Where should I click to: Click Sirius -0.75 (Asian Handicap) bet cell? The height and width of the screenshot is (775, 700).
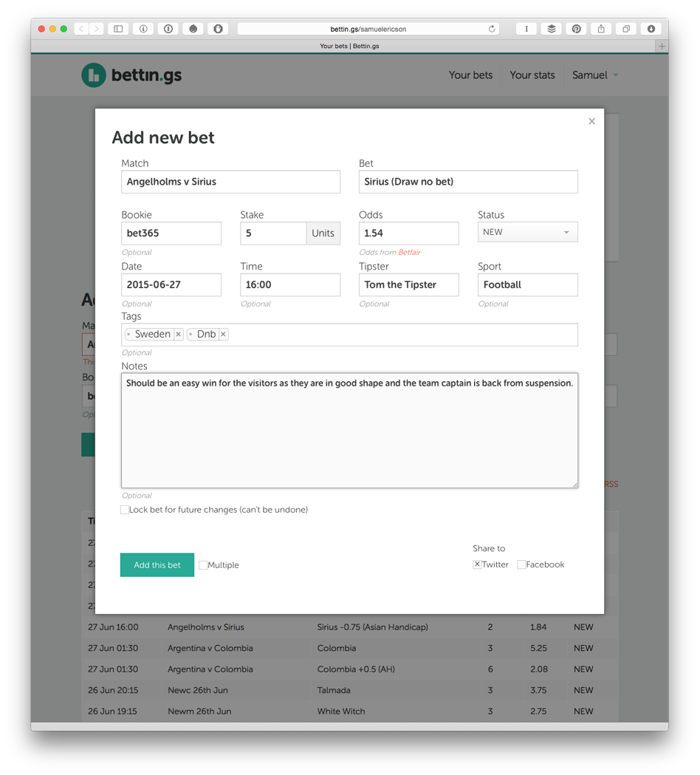tap(372, 627)
